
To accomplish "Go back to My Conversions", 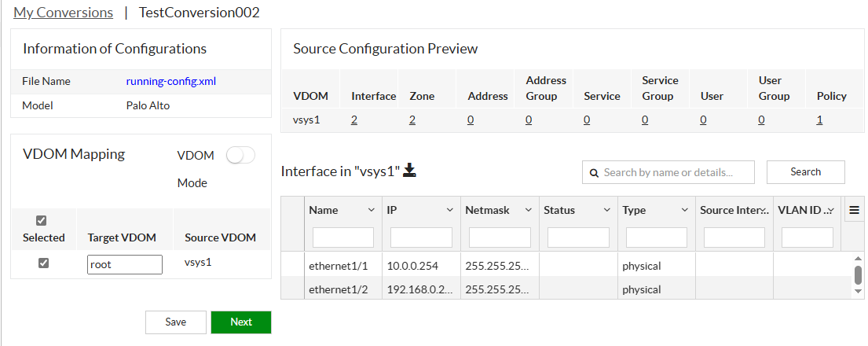I will 63,13.
